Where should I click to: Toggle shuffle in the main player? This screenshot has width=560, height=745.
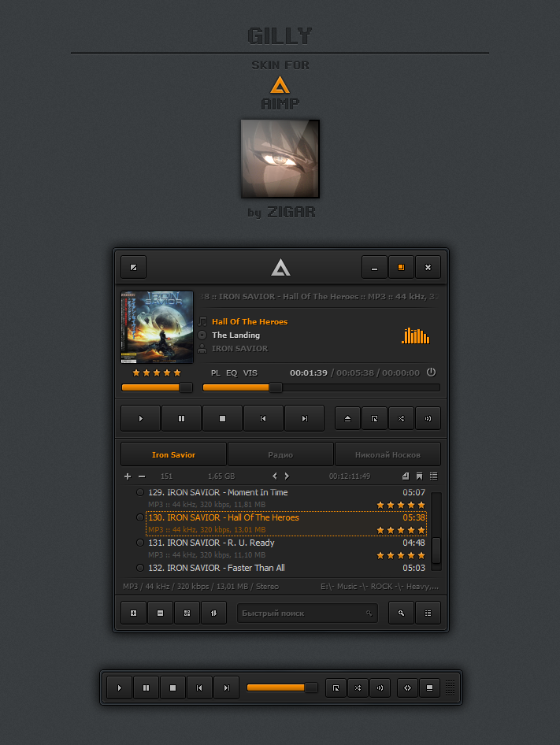(x=401, y=419)
